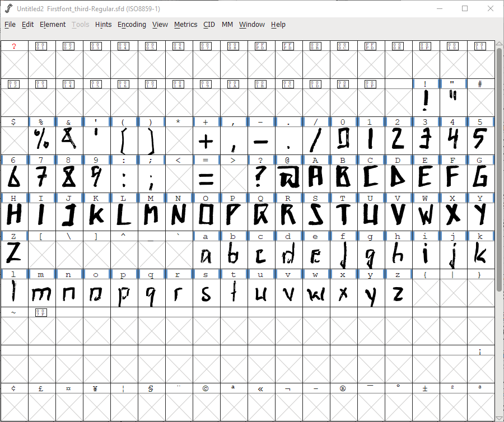Open the CID menu
504x422 pixels.
(209, 25)
